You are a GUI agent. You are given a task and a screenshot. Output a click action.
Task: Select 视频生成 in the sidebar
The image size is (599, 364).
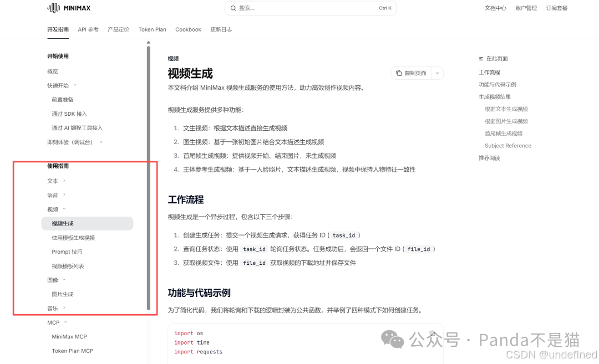coord(63,223)
